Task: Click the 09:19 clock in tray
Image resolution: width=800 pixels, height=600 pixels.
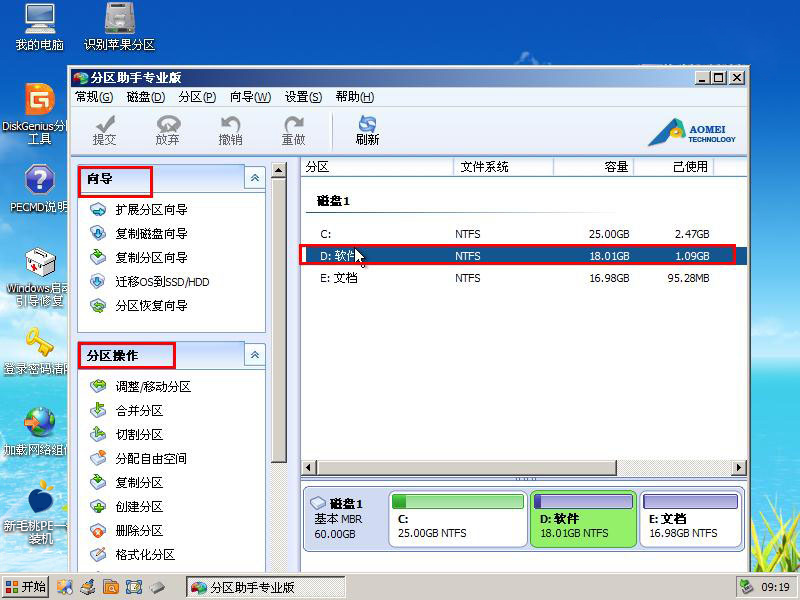Action: (776, 587)
